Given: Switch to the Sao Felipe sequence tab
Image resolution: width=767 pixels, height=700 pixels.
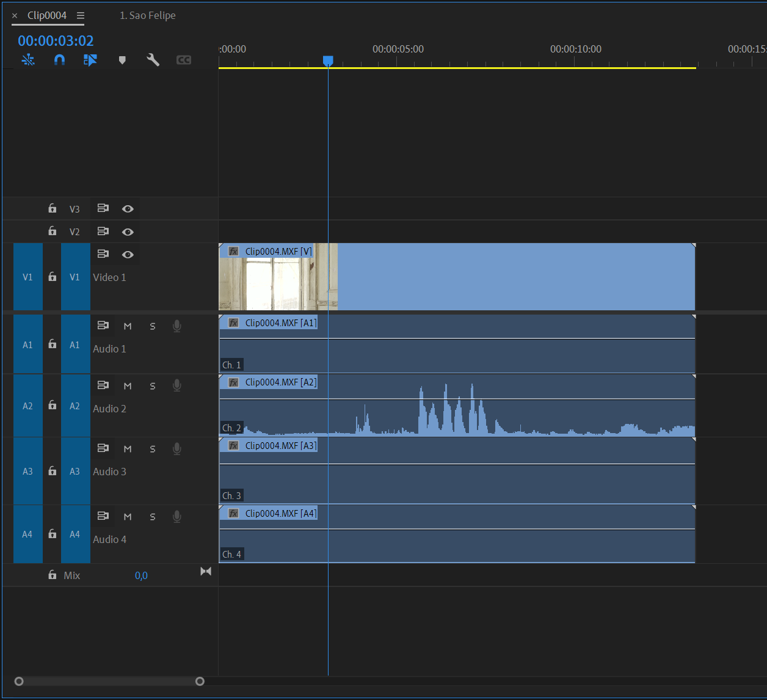Looking at the screenshot, I should [147, 15].
